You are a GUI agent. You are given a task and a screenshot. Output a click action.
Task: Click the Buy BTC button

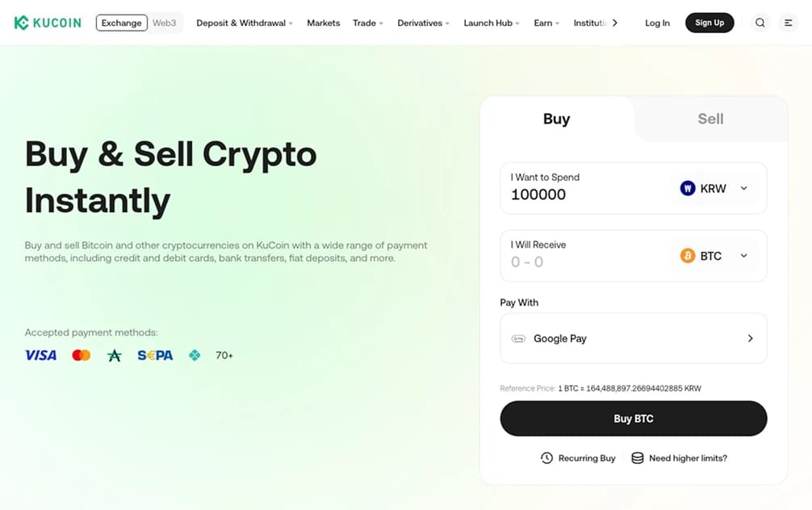tap(633, 418)
